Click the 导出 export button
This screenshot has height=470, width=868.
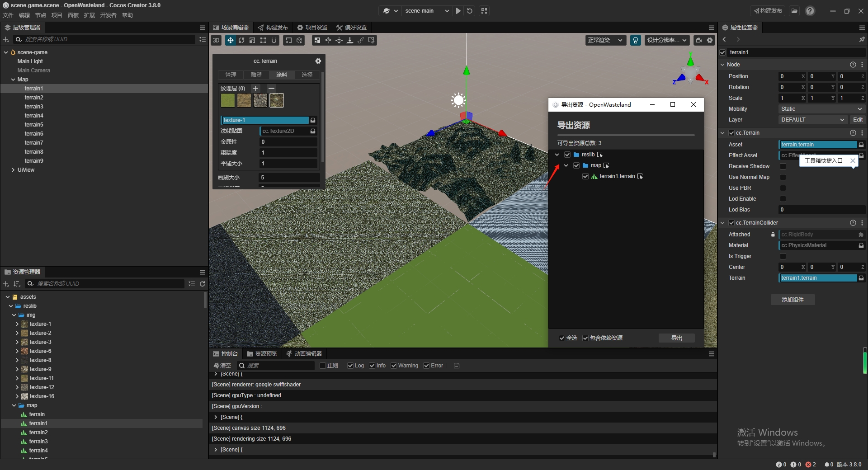point(676,338)
